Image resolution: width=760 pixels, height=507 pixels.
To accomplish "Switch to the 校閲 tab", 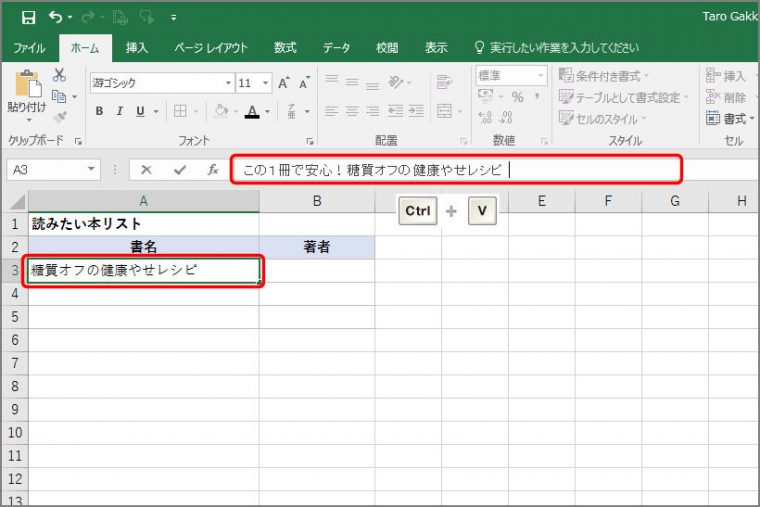I will [387, 48].
